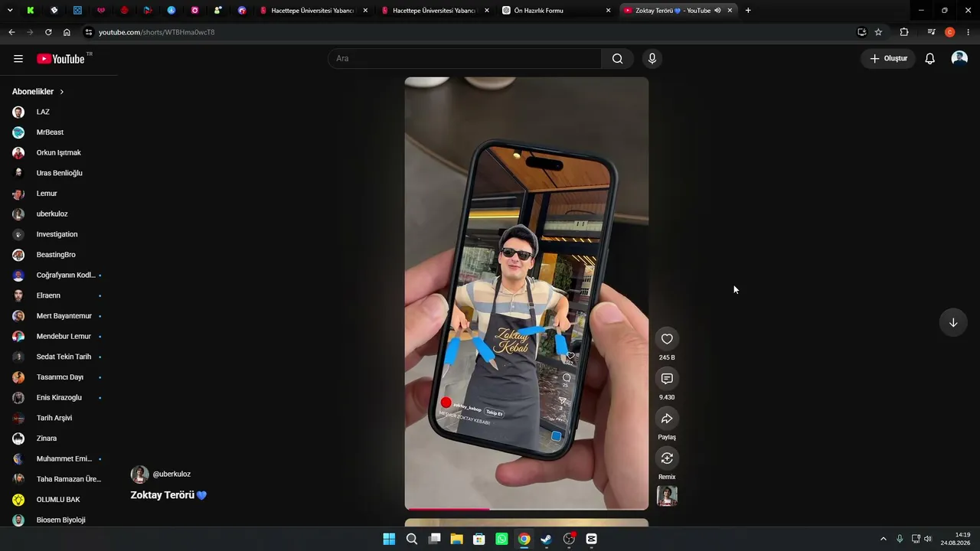Viewport: 980px width, 551px height.
Task: Bookmark this page with the star icon
Action: pos(878,32)
